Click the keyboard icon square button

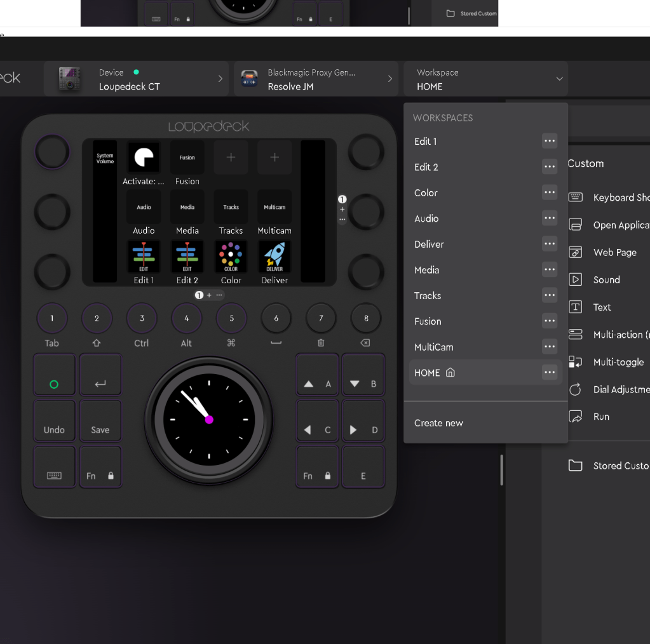(54, 467)
